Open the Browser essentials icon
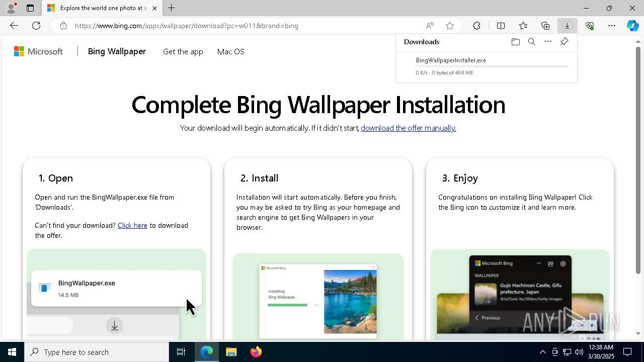 (590, 26)
